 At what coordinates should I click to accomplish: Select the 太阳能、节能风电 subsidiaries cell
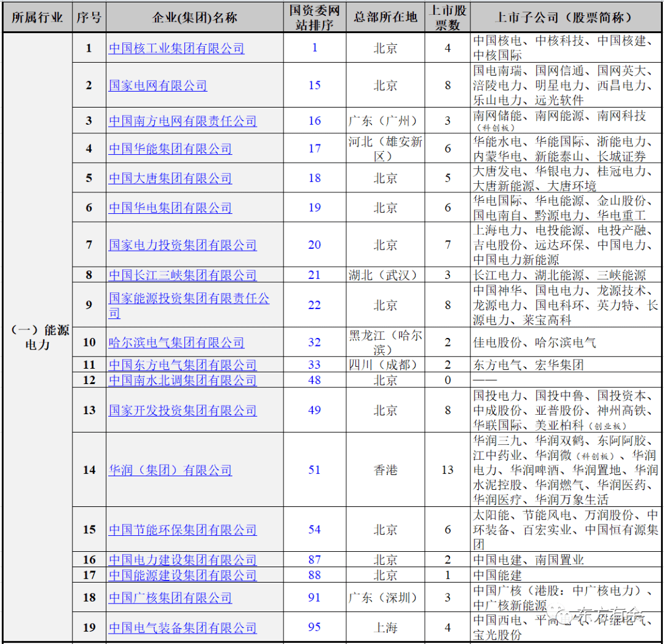tap(566, 529)
